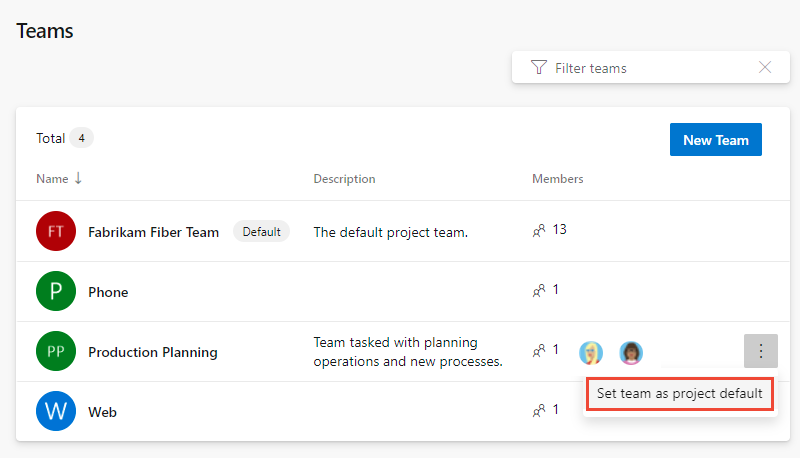Open the Phone team link
This screenshot has height=459, width=800.
[x=108, y=292]
